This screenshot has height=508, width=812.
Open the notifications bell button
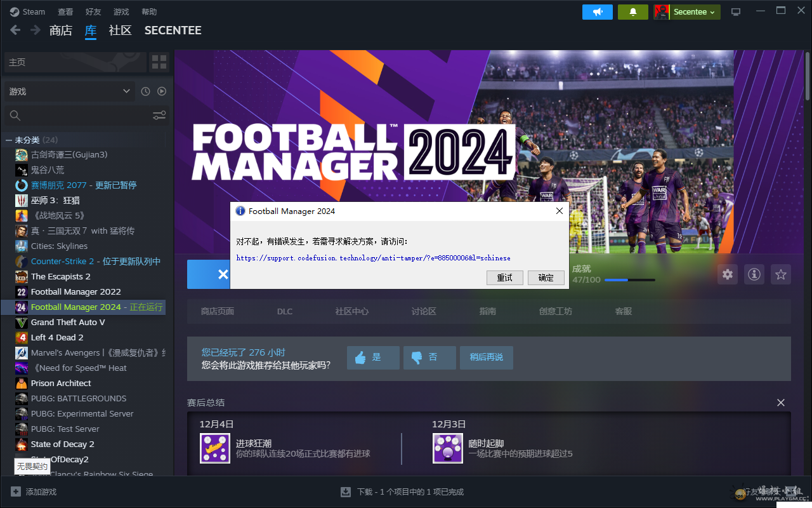click(x=633, y=12)
